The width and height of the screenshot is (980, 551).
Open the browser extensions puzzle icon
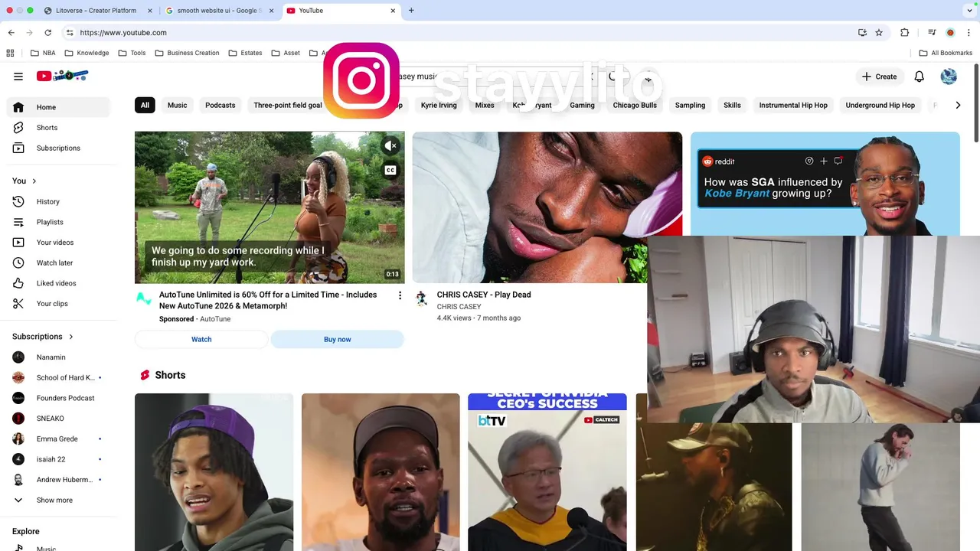click(x=904, y=33)
